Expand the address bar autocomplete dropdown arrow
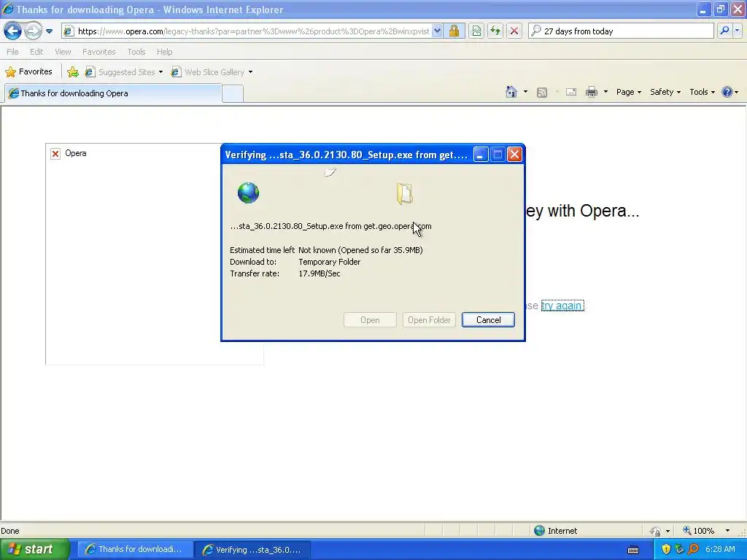Screen dimensions: 747x560 click(x=438, y=31)
